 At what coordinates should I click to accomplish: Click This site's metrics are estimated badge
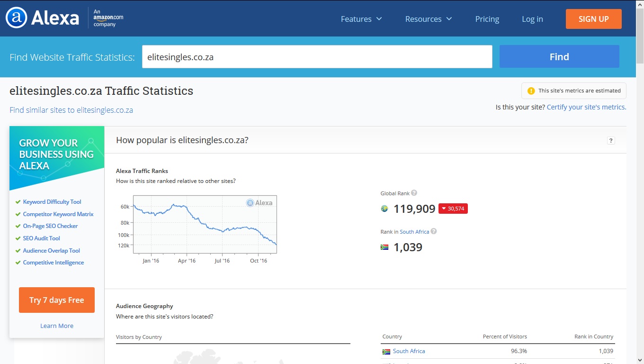[574, 91]
